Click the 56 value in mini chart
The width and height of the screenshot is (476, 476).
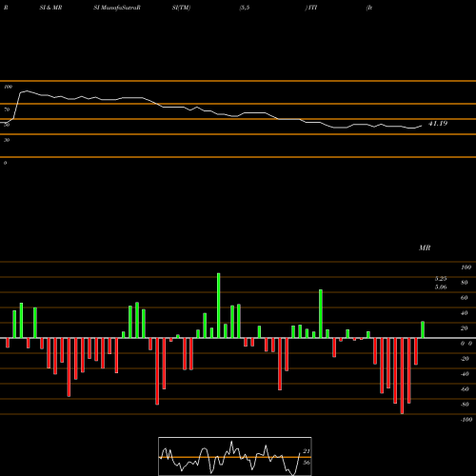pos(307,463)
